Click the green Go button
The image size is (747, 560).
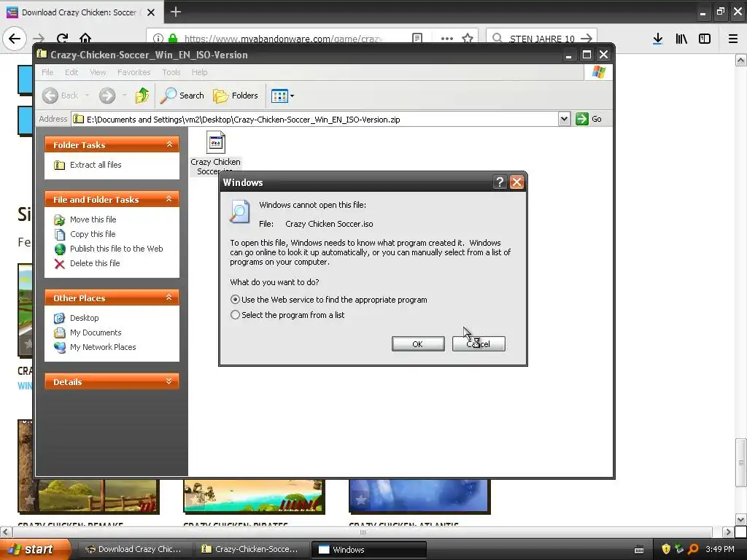pos(589,119)
